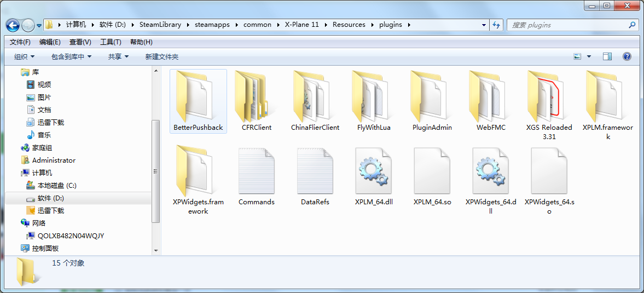Select the XPLM.framework folder
Viewport: 644px width, 293px height.
click(x=608, y=105)
